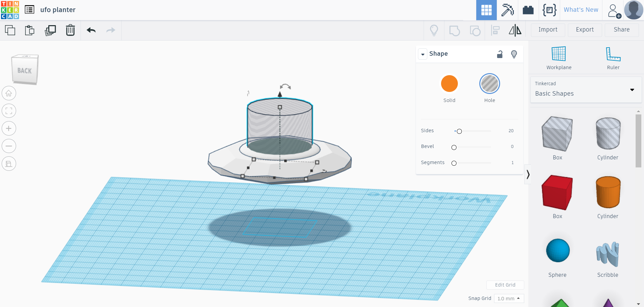
Task: Click the Export button
Action: [x=585, y=30]
